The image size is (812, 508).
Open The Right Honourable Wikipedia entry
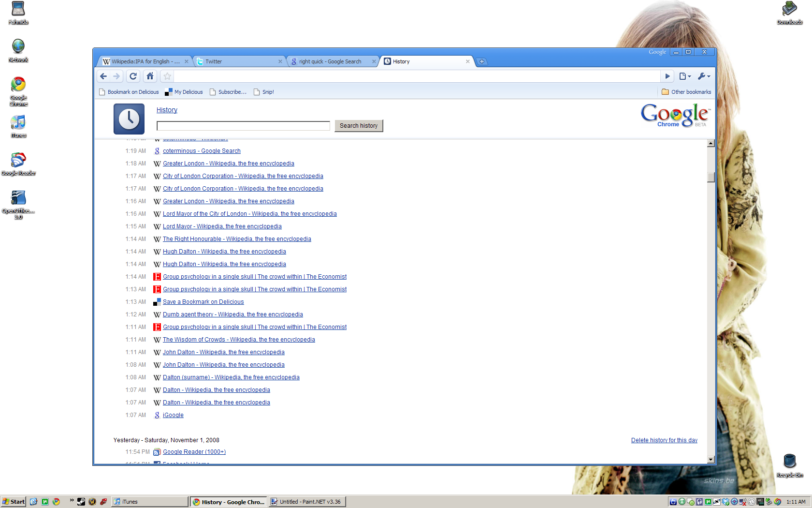point(237,239)
